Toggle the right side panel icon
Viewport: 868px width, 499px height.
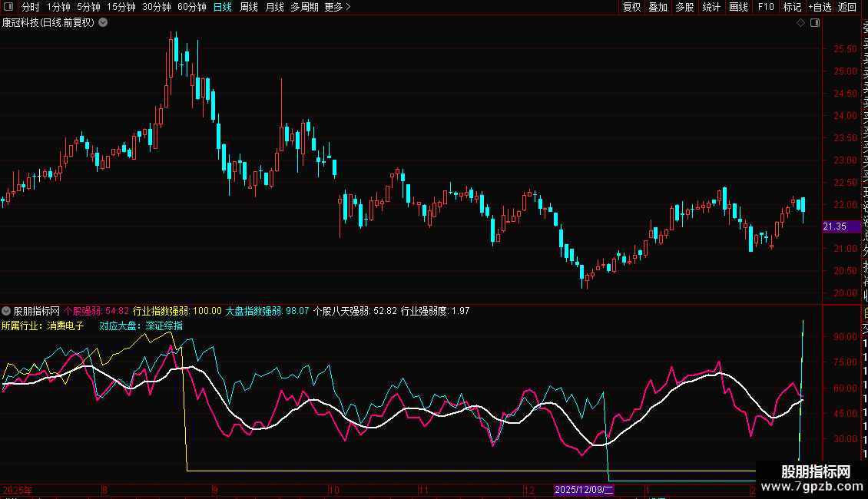(x=815, y=23)
